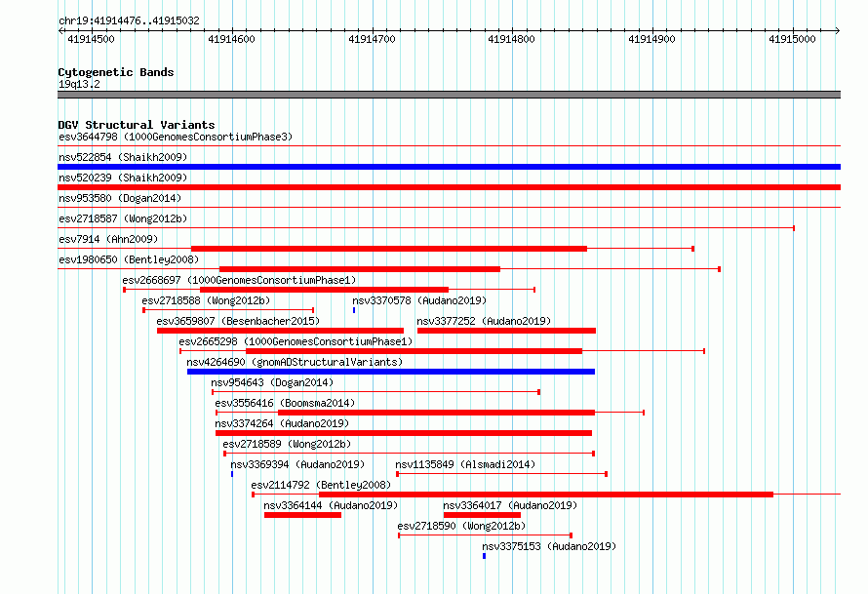Select the 19q13.2 band label
Image resolution: width=868 pixels, height=594 pixels.
79,84
